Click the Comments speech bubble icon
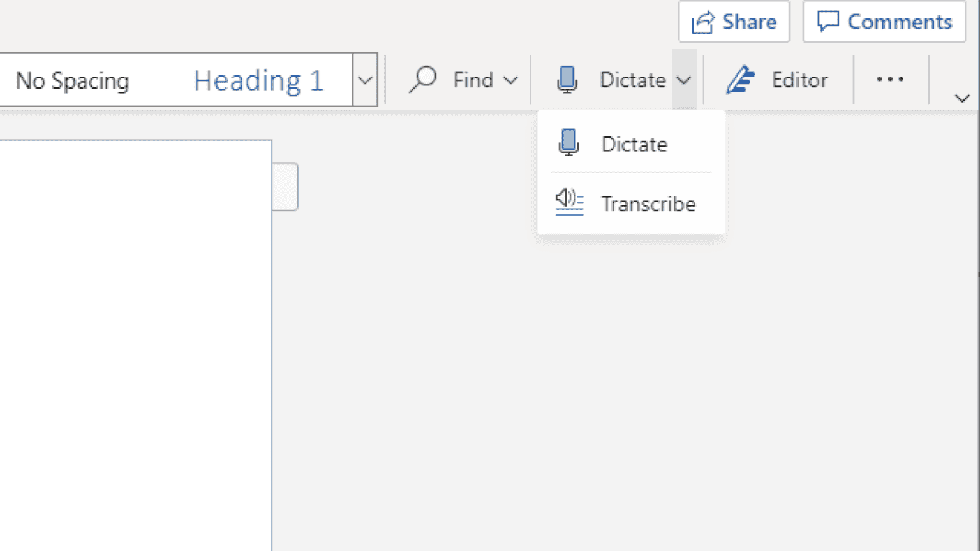This screenshot has width=980, height=551. point(828,21)
